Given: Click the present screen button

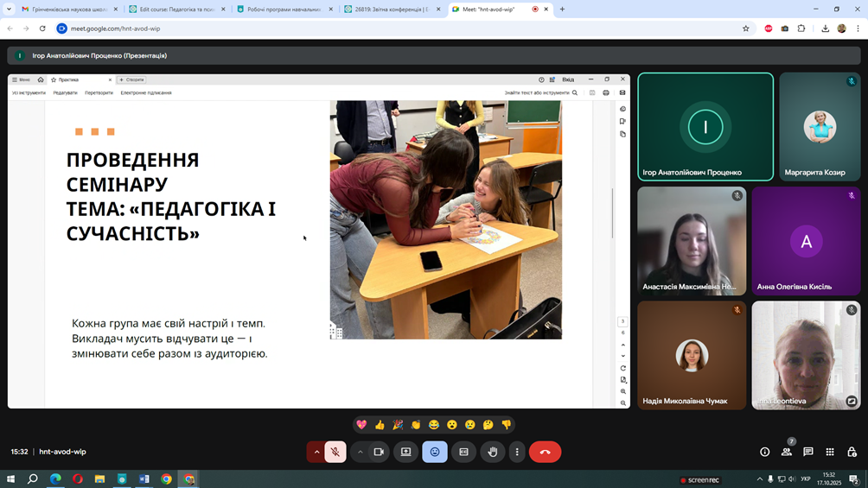Looking at the screenshot, I should tap(405, 452).
